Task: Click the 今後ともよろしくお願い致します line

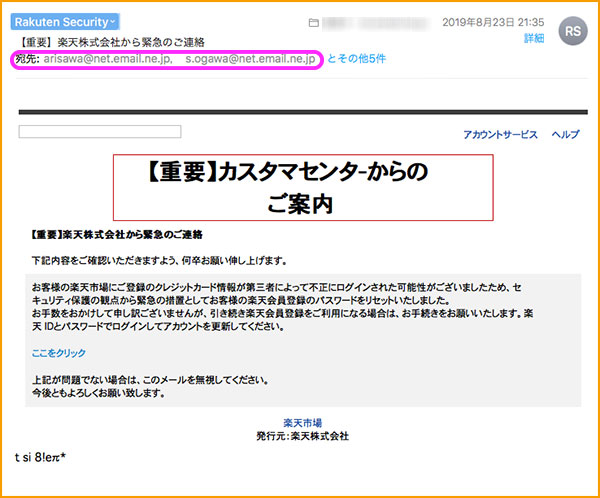Action: (99, 393)
